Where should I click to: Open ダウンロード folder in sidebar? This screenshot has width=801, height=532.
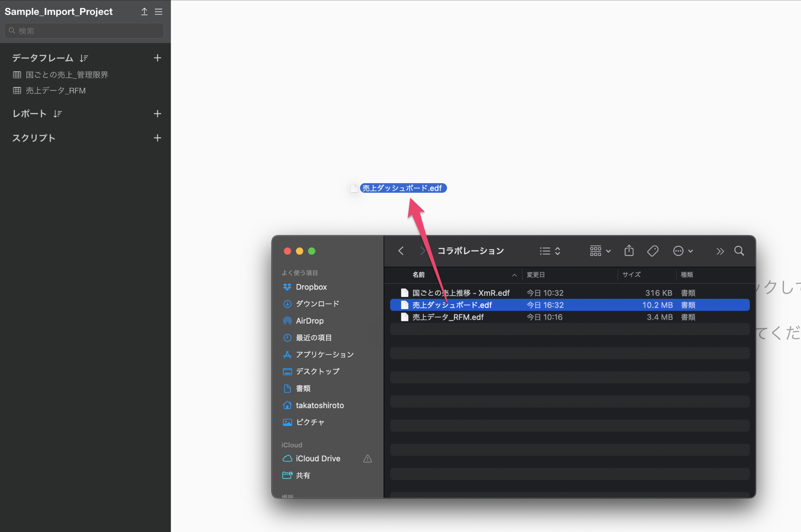click(317, 304)
